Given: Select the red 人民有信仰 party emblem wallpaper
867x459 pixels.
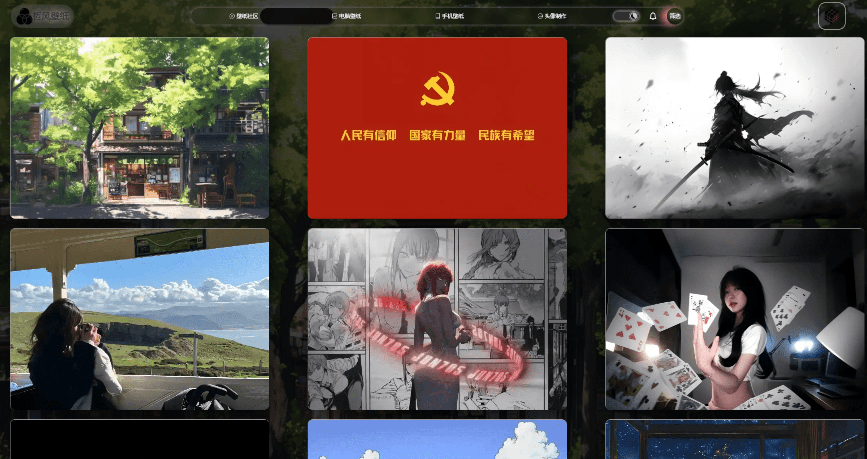Looking at the screenshot, I should tap(437, 128).
